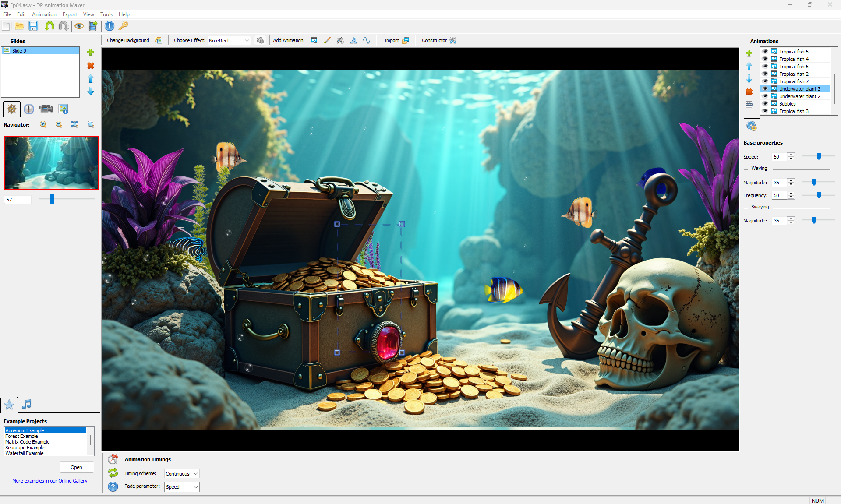The image size is (841, 504).
Task: Switch to the music notes tab
Action: 27,404
